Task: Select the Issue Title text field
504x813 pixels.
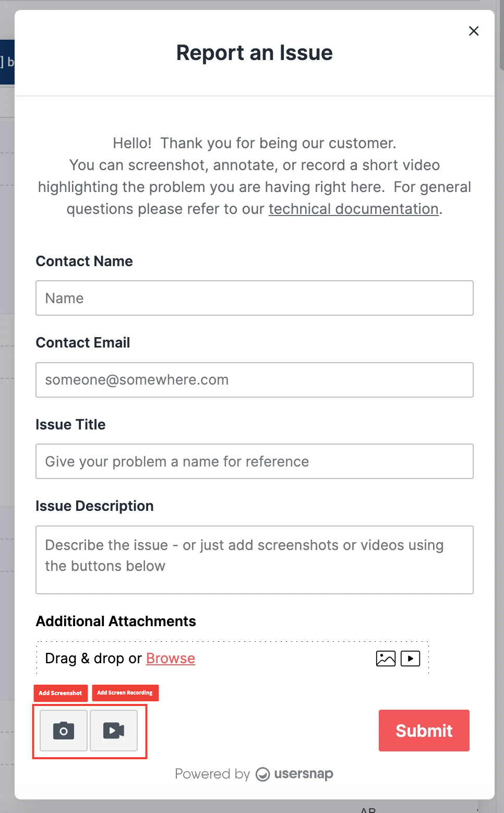Action: point(255,461)
